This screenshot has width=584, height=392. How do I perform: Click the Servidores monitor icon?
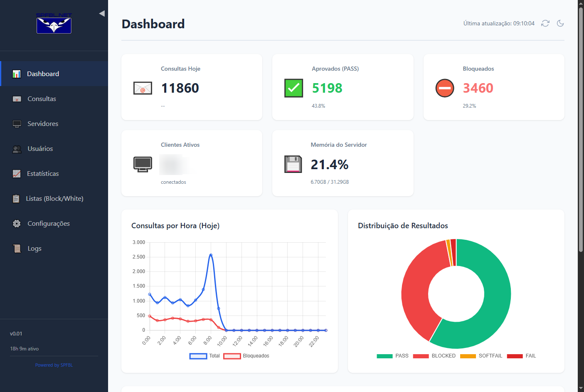pyautogui.click(x=17, y=124)
